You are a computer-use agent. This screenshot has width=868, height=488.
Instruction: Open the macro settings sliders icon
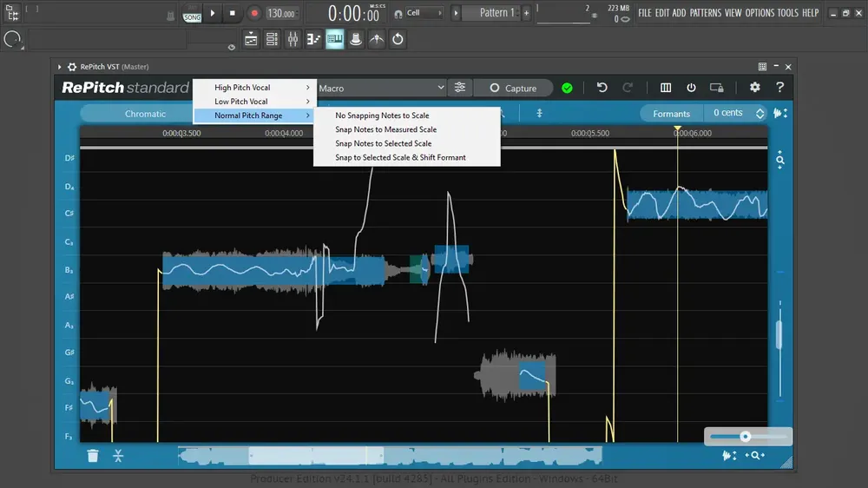click(460, 88)
